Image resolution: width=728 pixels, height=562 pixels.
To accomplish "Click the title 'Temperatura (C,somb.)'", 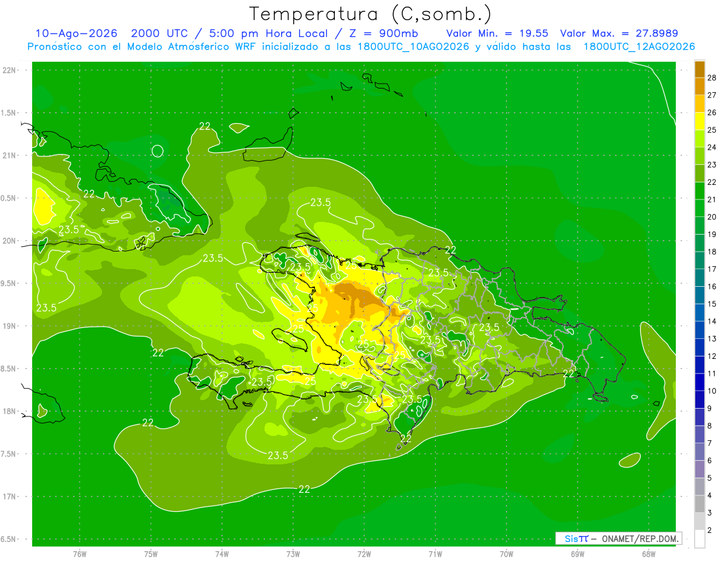I will pyautogui.click(x=370, y=14).
